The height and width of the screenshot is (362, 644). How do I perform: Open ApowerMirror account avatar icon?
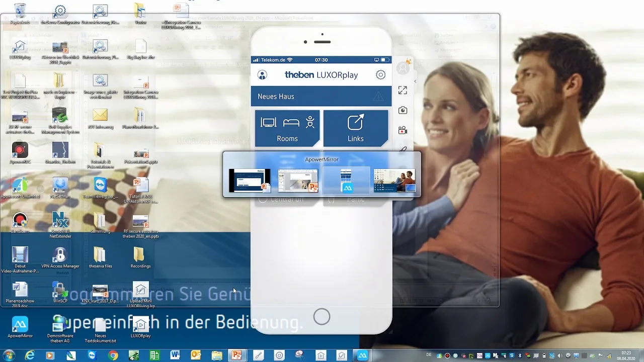[403, 68]
